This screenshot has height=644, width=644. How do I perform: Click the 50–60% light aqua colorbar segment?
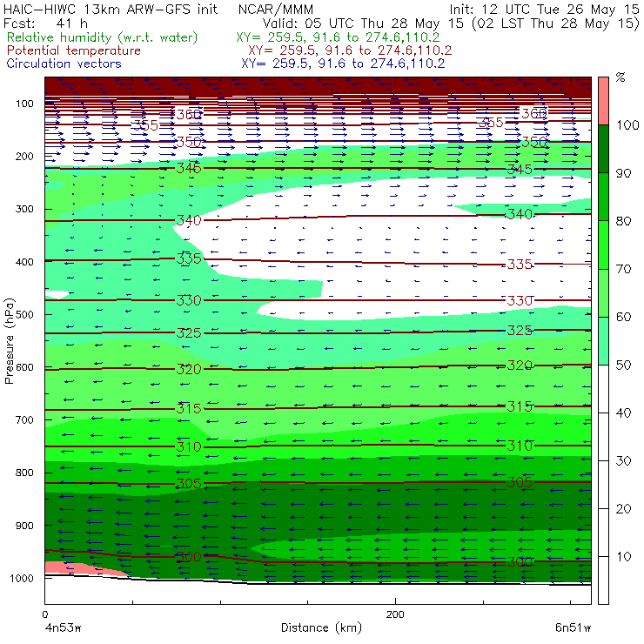click(x=603, y=341)
